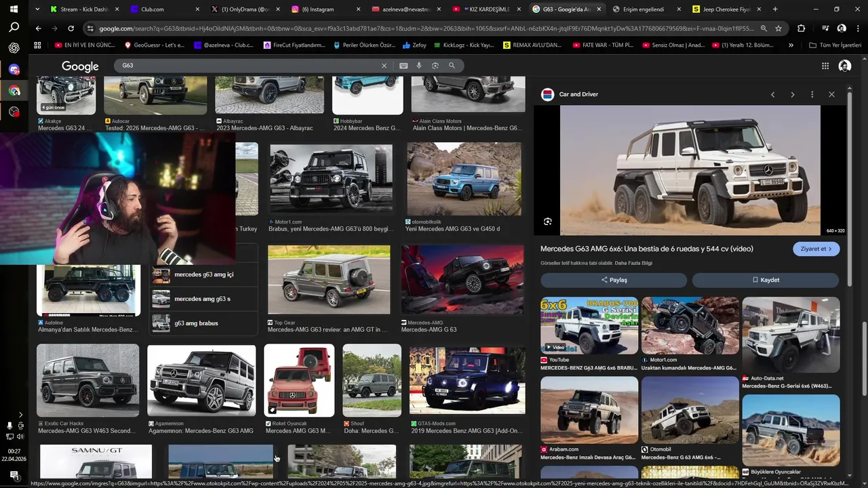This screenshot has height=488, width=868.
Task: Open the GTA5-Mods.com G63 thumbnail
Action: (467, 380)
